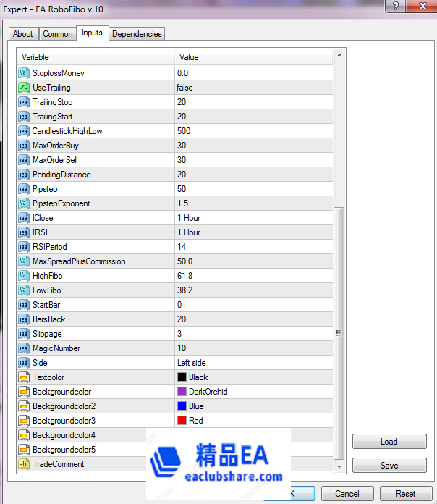
Task: Click the DarkOrchid Backgroundcolor swatch
Action: (x=182, y=392)
